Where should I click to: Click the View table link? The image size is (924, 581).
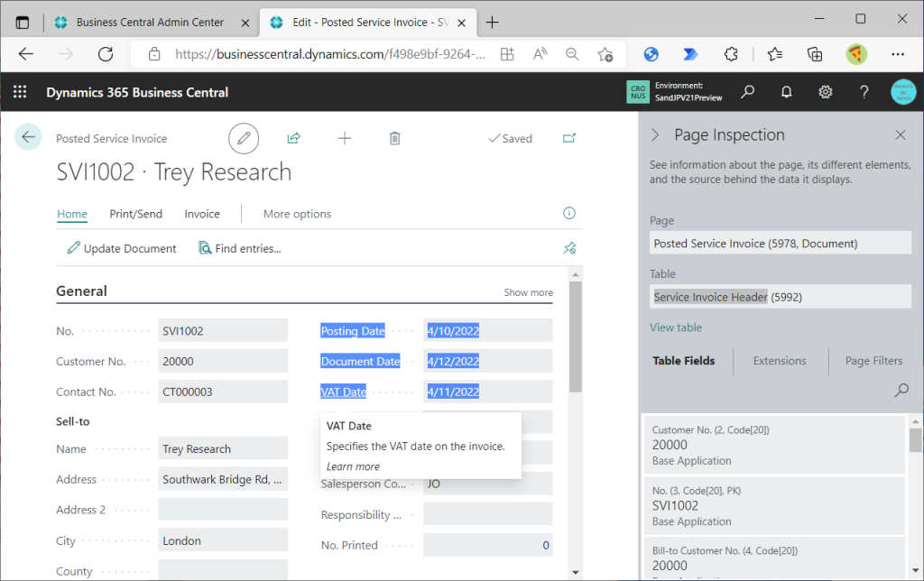point(676,327)
